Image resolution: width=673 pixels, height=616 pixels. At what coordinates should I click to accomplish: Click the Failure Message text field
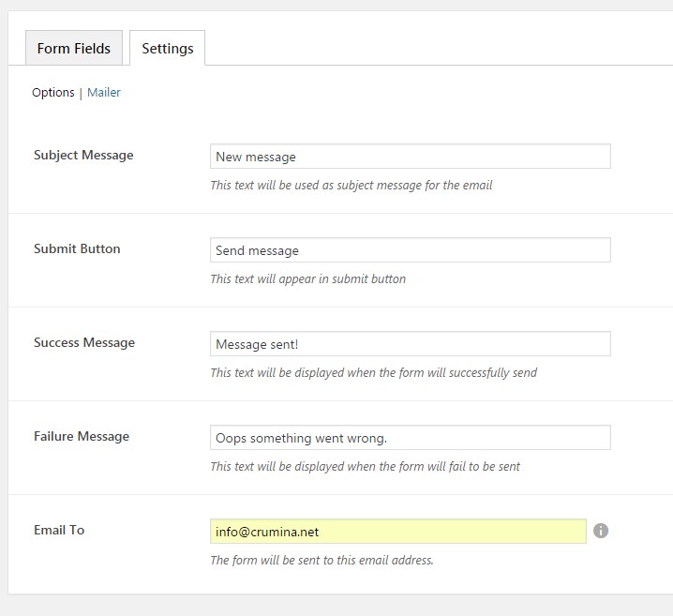(410, 438)
